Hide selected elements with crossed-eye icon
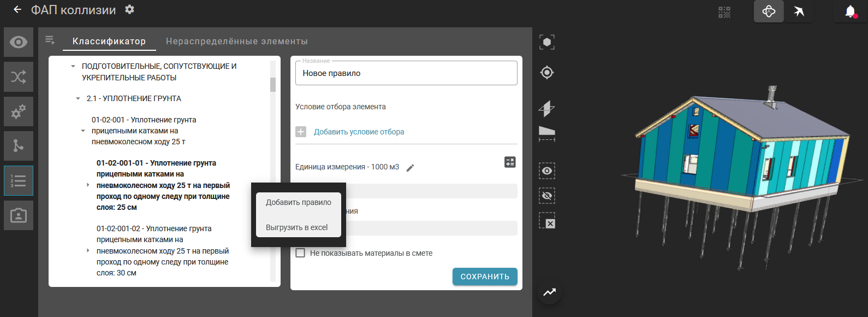This screenshot has width=868, height=317. [546, 196]
